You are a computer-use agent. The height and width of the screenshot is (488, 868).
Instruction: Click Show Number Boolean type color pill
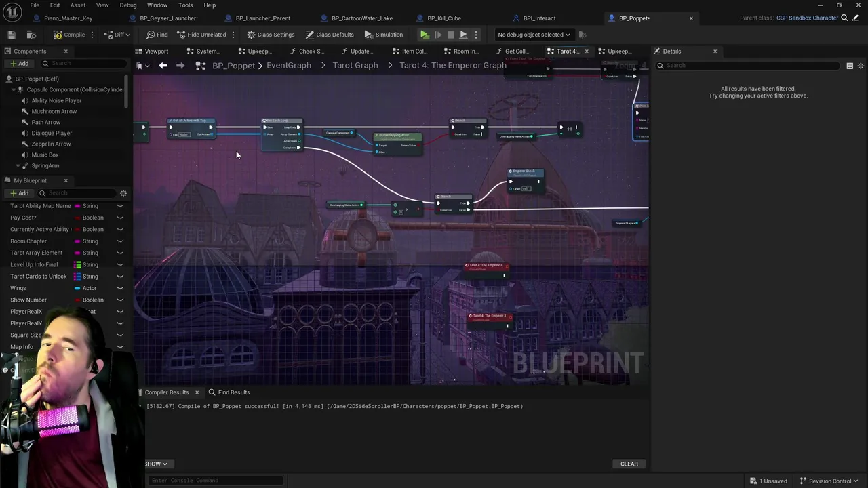tap(77, 300)
